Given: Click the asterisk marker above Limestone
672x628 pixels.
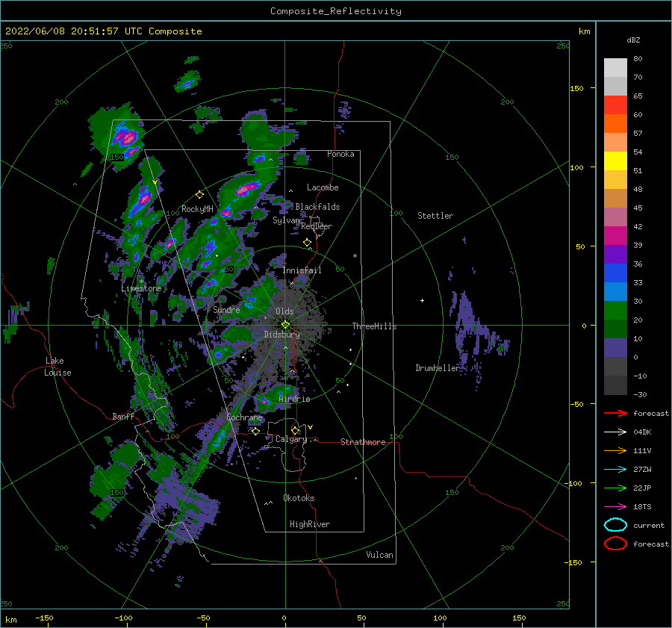Looking at the screenshot, I should [x=141, y=282].
